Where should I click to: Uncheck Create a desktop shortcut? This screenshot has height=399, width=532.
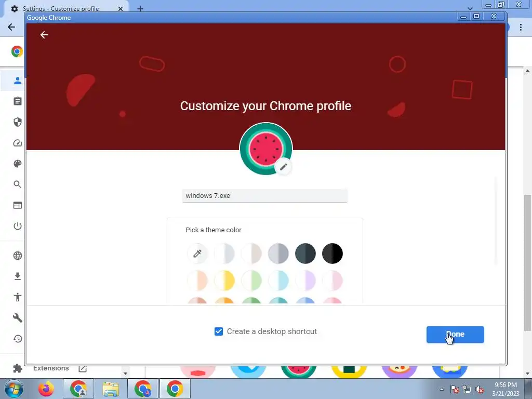pyautogui.click(x=219, y=331)
